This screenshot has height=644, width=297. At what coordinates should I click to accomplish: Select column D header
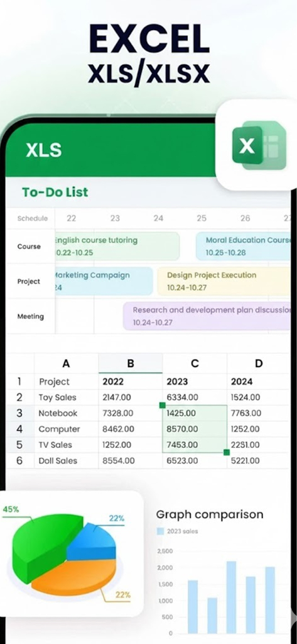(x=259, y=363)
